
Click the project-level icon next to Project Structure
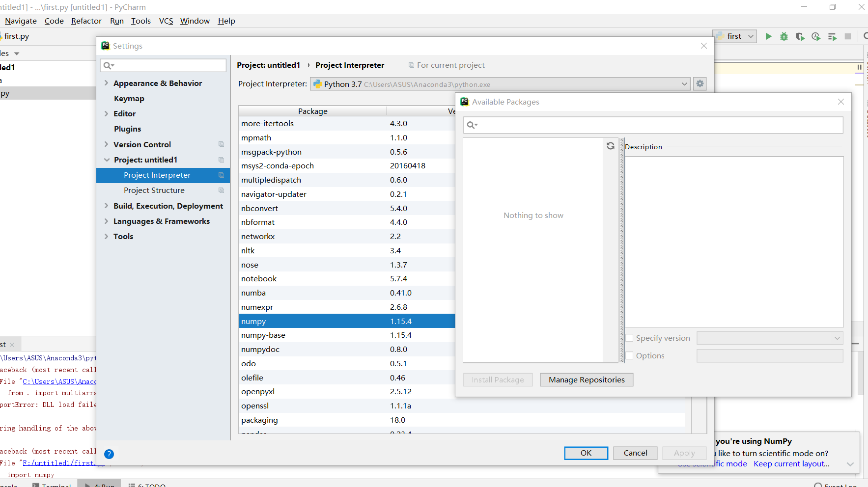(221, 190)
